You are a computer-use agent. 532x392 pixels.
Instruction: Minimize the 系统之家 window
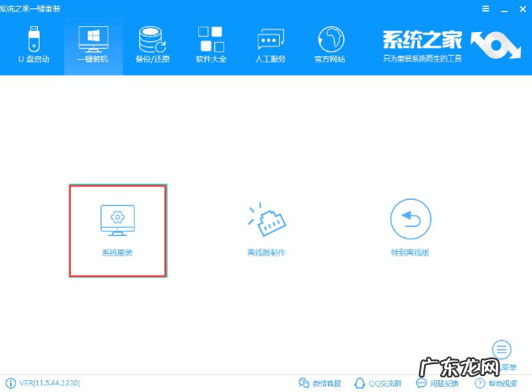(504, 9)
